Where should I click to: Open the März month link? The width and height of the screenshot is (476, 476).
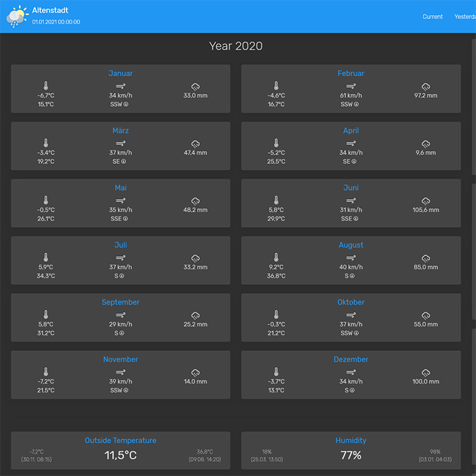click(120, 131)
